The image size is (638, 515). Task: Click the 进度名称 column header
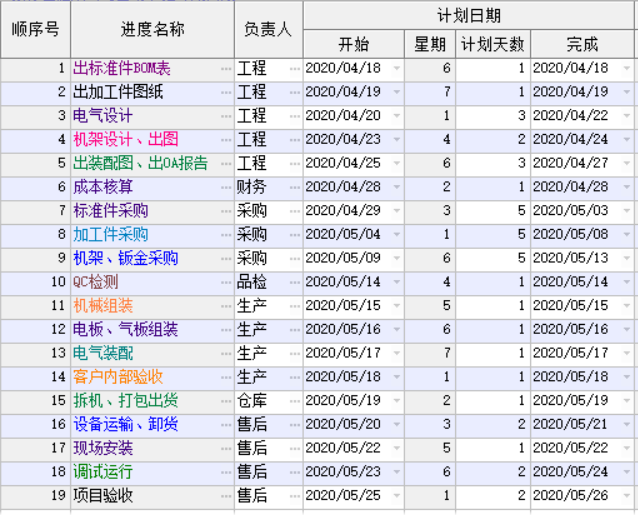pyautogui.click(x=153, y=29)
